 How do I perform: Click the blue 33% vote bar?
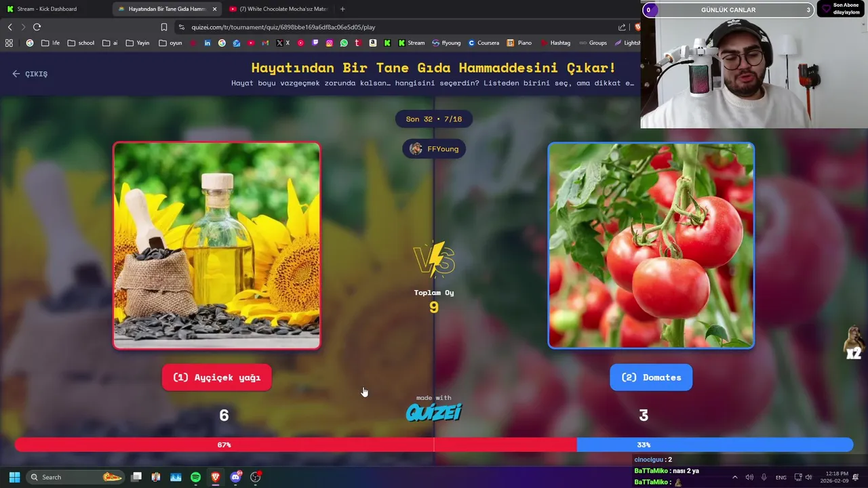(715, 445)
